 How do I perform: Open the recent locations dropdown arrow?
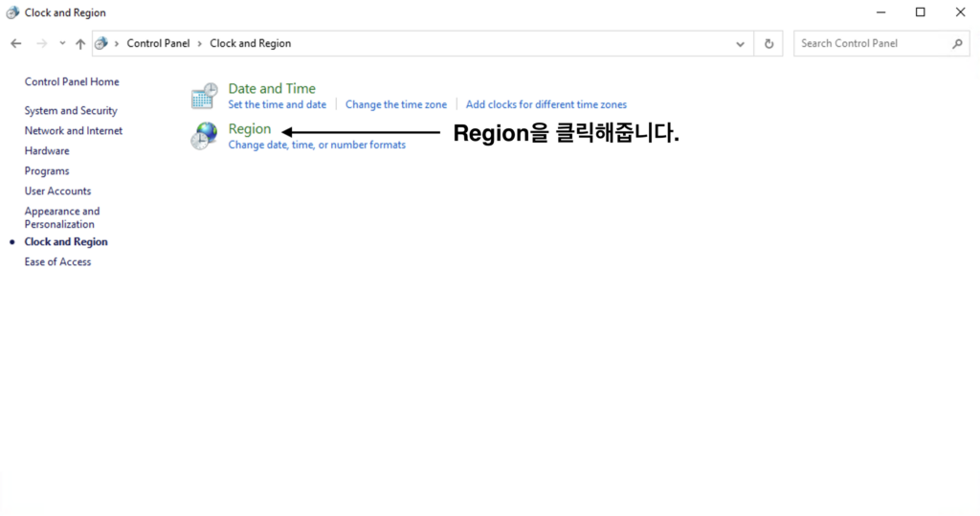point(62,43)
